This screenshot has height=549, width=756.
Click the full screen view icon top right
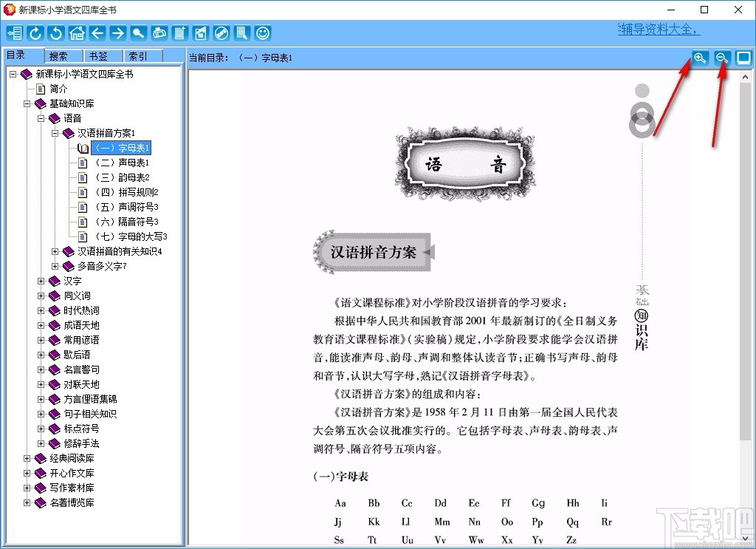pyautogui.click(x=743, y=57)
